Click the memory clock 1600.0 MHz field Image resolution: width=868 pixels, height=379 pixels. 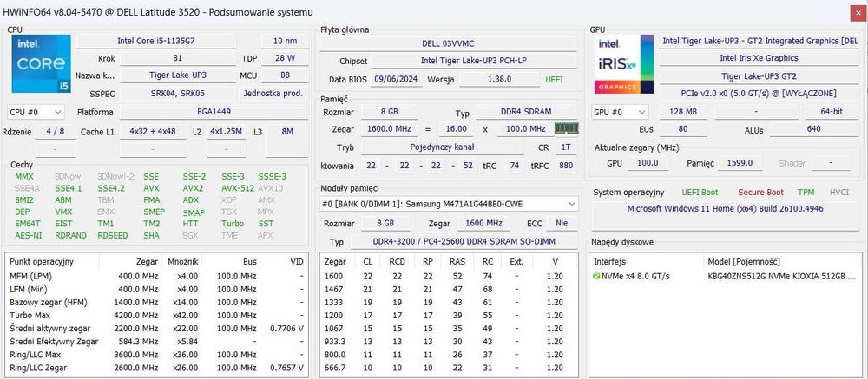click(391, 129)
